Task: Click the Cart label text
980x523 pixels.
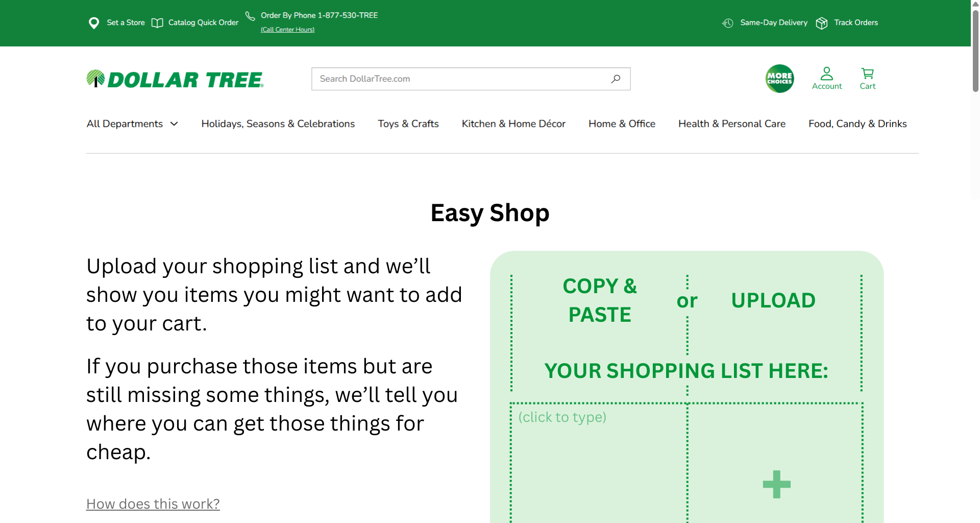Action: click(868, 86)
